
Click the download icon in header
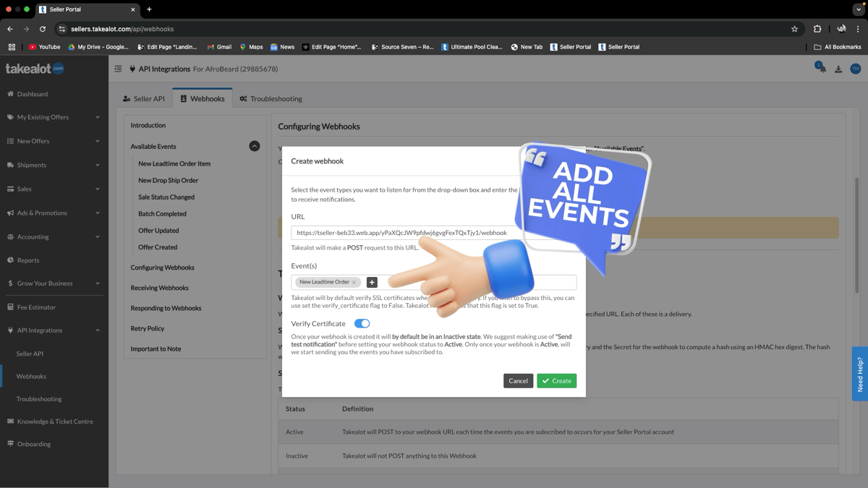pyautogui.click(x=838, y=69)
